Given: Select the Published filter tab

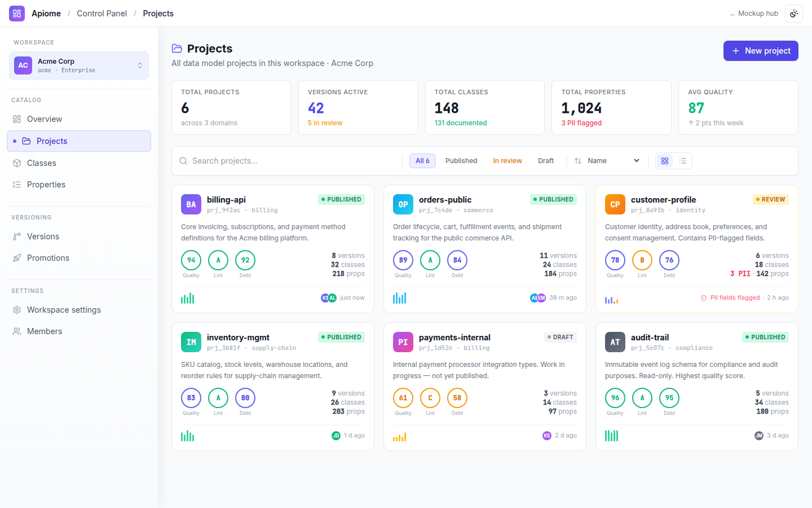Looking at the screenshot, I should click(461, 161).
